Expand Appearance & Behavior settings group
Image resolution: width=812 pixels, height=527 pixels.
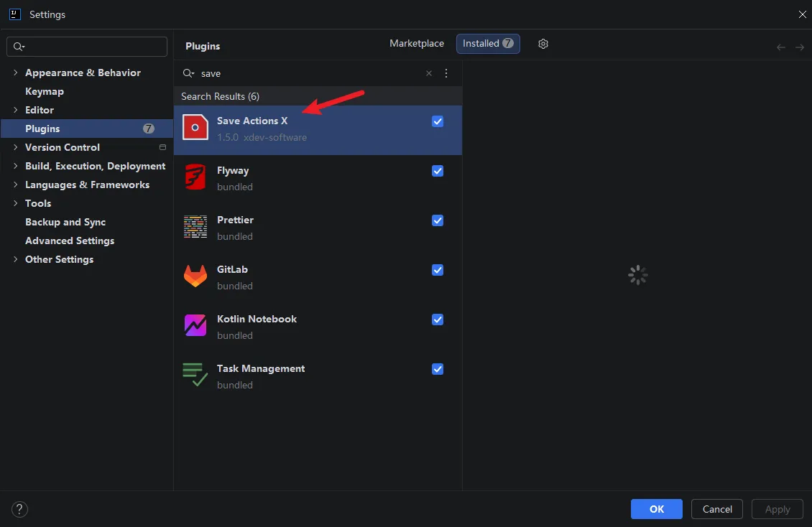15,73
